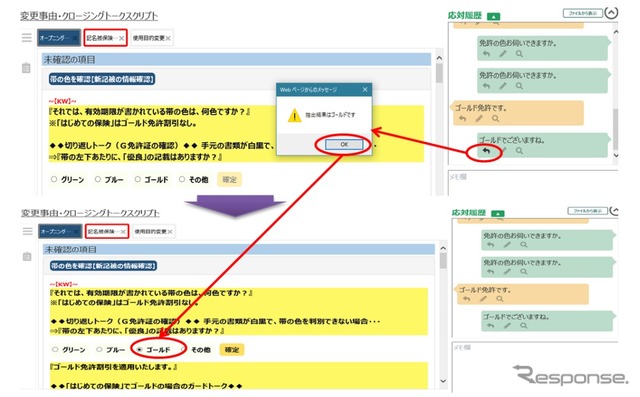Switch to 使用目的変更 tab in lower screen
The height and width of the screenshot is (397, 640).
153,231
